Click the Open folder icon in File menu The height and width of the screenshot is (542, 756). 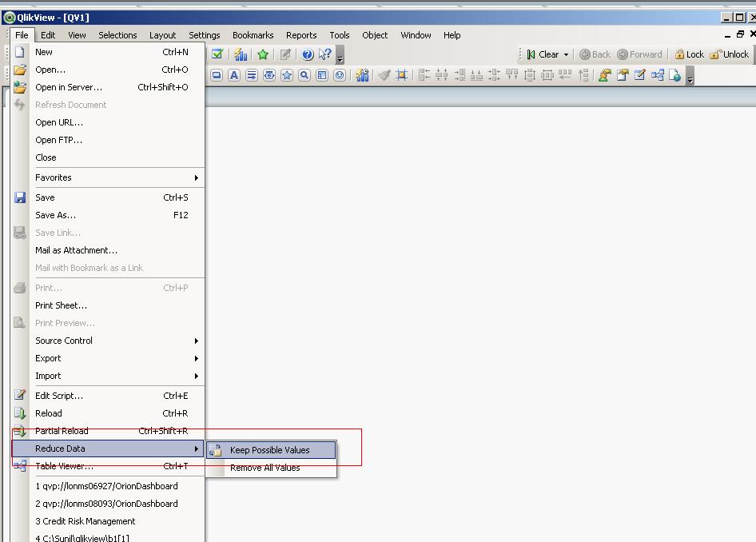point(20,70)
